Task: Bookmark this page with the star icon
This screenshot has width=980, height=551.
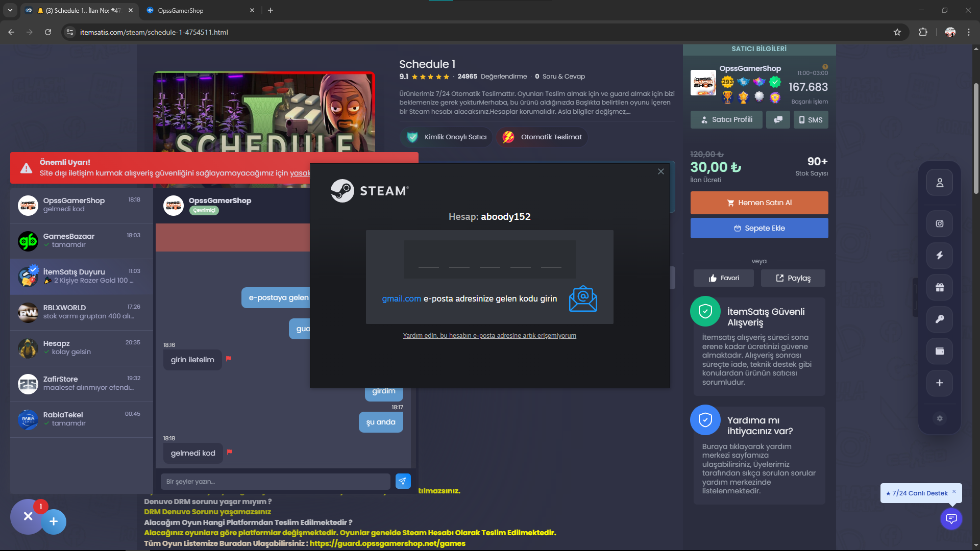Action: click(x=897, y=32)
